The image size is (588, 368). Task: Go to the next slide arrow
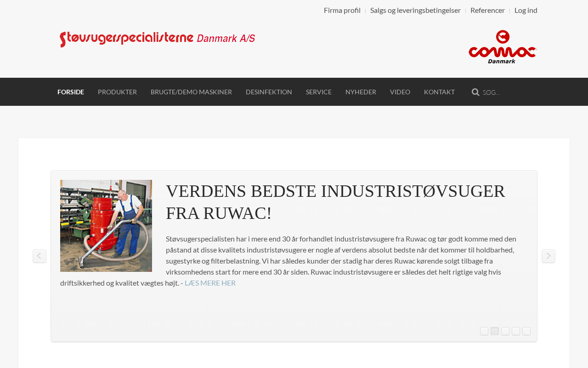[x=548, y=256]
